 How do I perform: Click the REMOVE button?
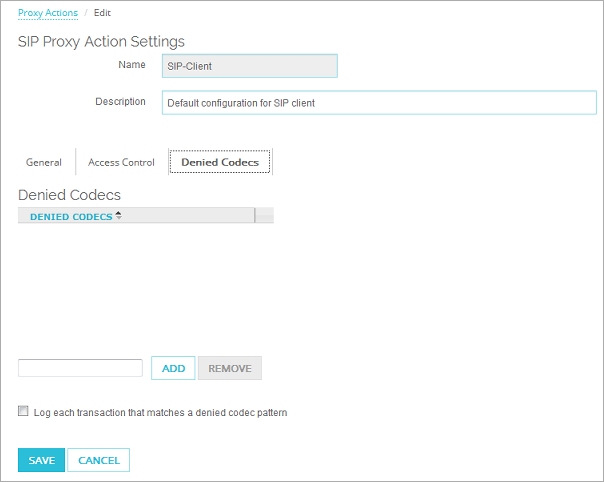(x=229, y=368)
